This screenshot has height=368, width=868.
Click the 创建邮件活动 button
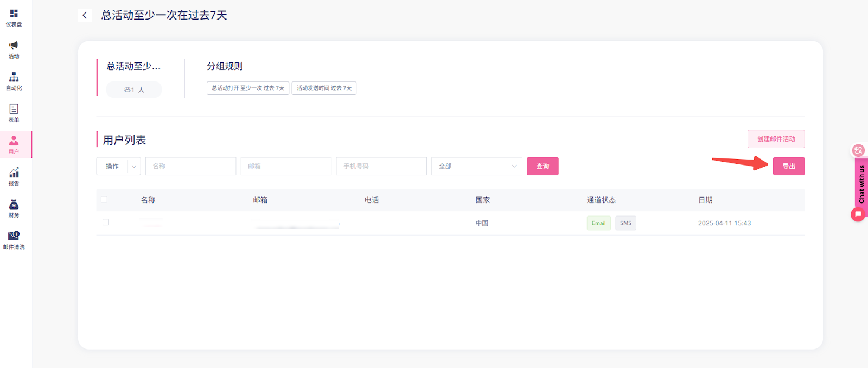coord(776,139)
